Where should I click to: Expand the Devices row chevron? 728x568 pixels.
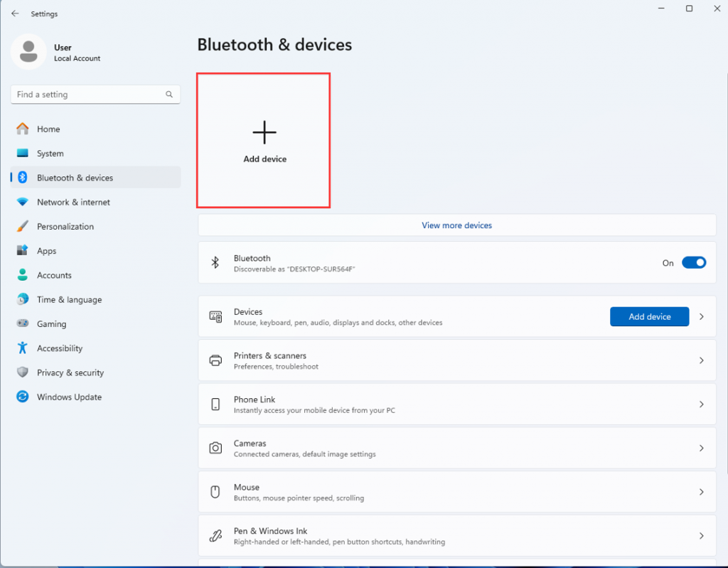click(702, 317)
